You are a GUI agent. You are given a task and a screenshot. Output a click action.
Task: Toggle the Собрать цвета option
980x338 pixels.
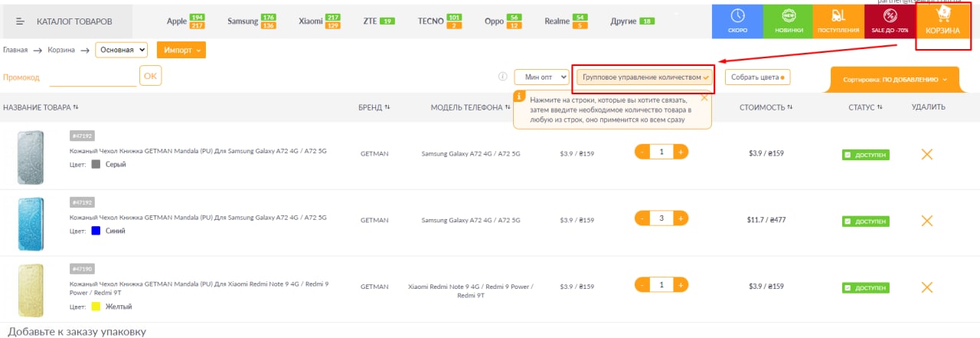coord(757,77)
